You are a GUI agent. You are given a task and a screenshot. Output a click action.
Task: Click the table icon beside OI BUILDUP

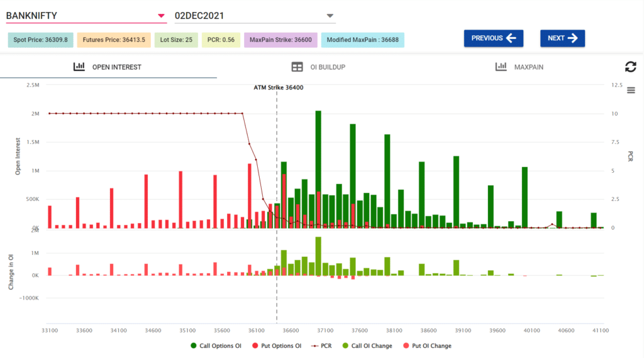[297, 67]
